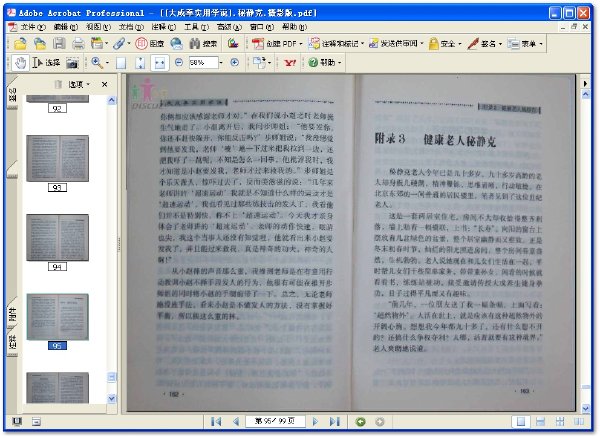Open the zoom percentage dropdown arrow
Viewport: 600px width, 438px height.
(x=221, y=62)
